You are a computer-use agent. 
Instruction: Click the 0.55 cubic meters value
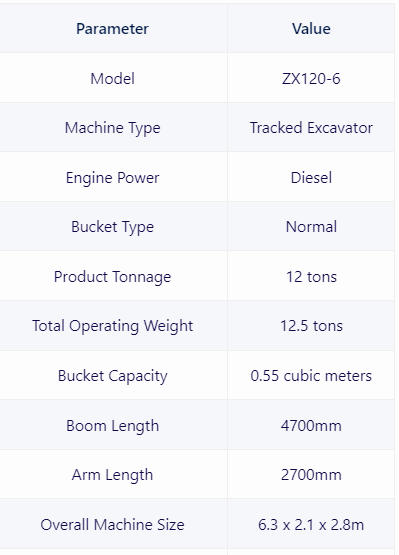311,376
